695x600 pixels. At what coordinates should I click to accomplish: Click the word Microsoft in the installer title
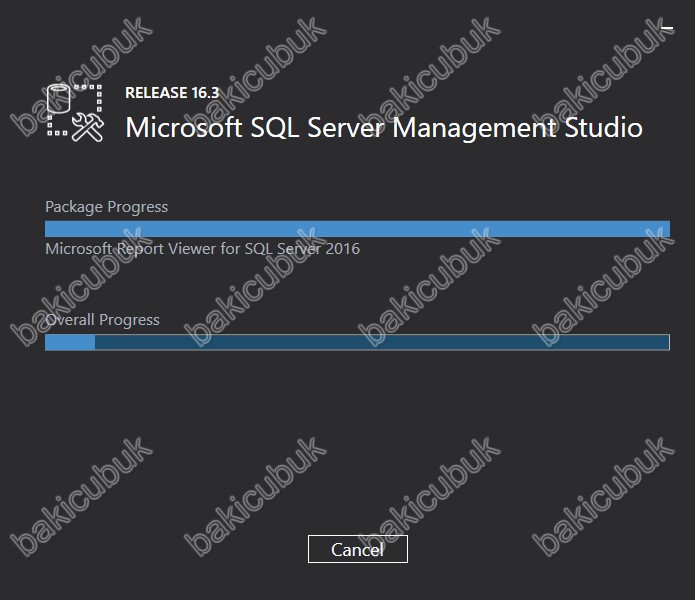pyautogui.click(x=184, y=128)
